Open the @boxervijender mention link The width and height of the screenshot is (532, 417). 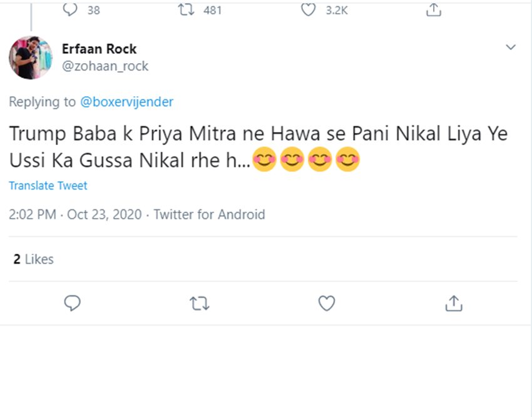[126, 102]
